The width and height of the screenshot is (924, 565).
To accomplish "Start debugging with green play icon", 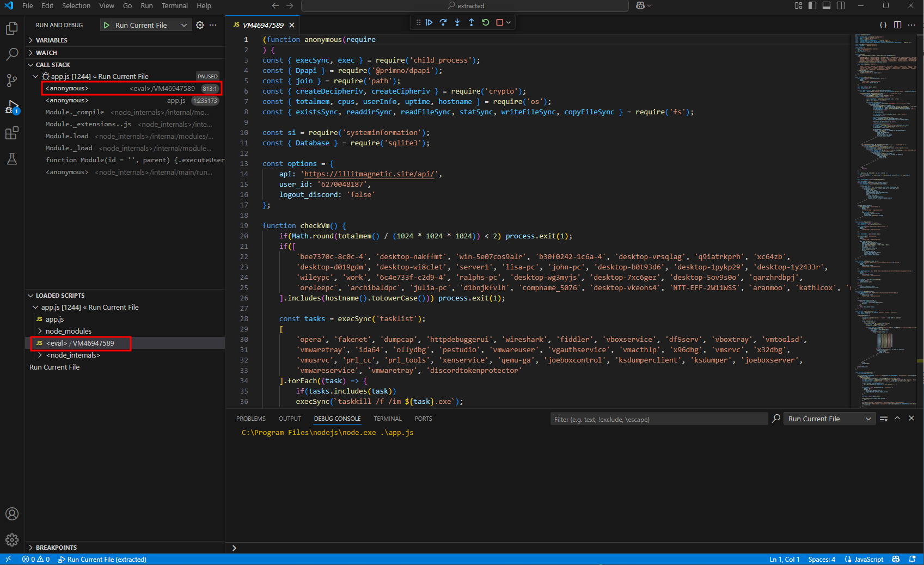I will click(x=107, y=25).
